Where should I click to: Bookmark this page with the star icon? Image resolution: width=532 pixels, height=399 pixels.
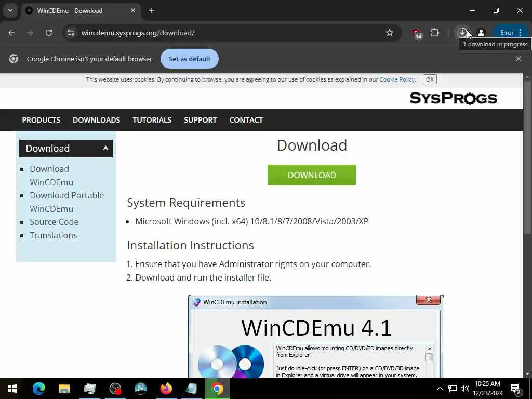[x=390, y=33]
